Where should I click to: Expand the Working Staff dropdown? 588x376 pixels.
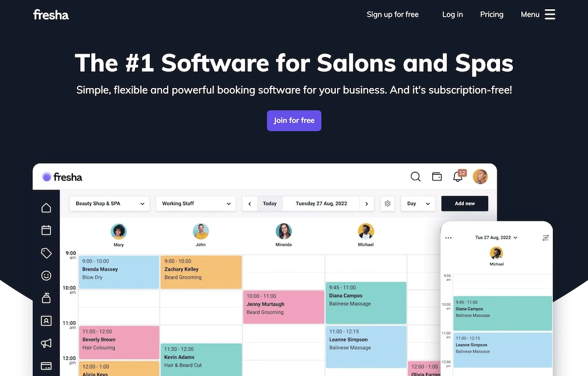(x=195, y=204)
